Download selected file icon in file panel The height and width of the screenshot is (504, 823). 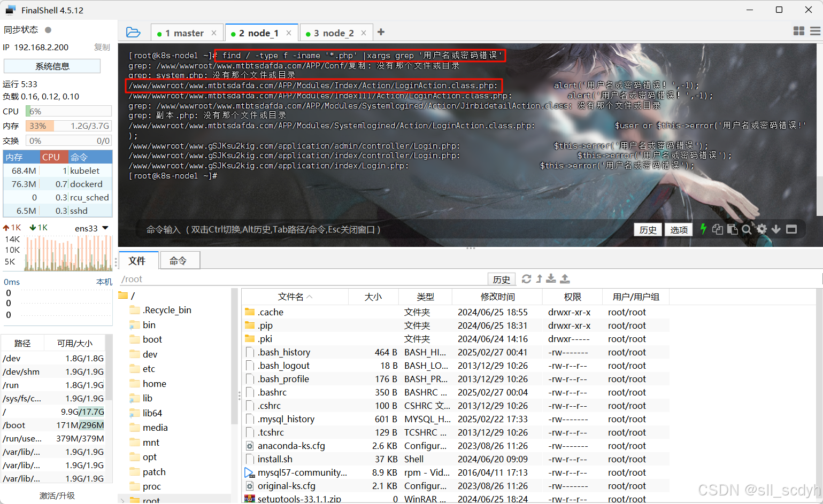[x=551, y=278]
